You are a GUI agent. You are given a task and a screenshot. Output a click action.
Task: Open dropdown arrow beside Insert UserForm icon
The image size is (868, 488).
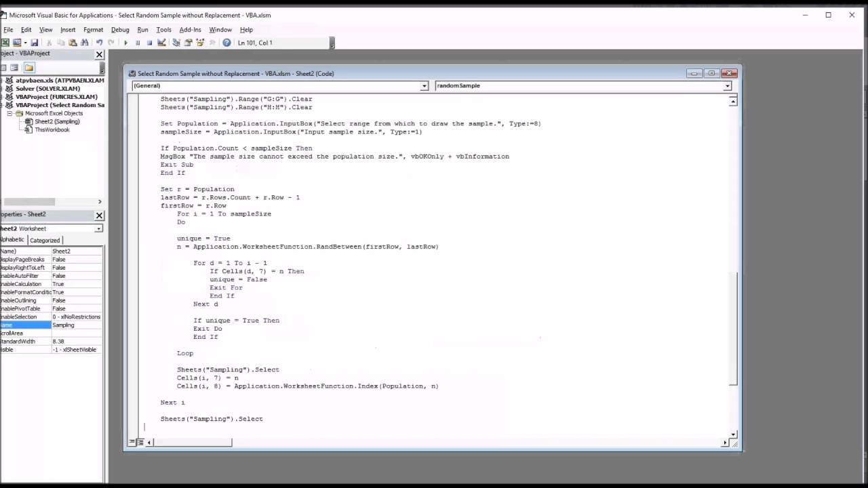coord(25,43)
